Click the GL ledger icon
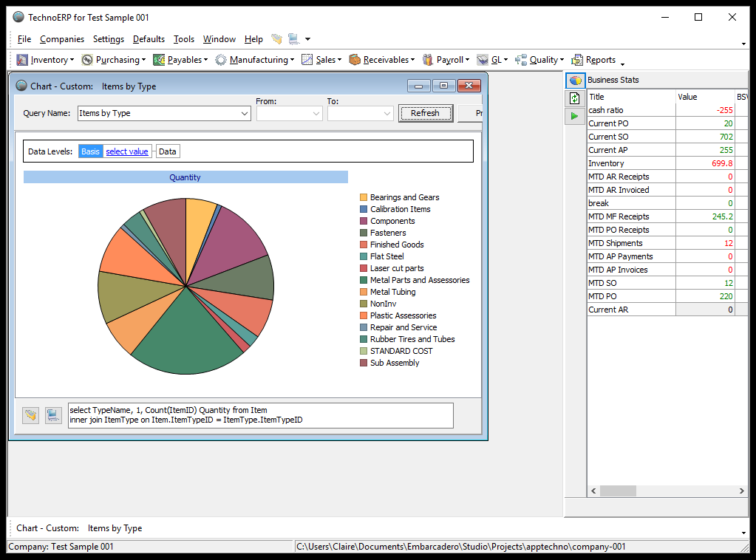This screenshot has height=560, width=756. tap(483, 60)
